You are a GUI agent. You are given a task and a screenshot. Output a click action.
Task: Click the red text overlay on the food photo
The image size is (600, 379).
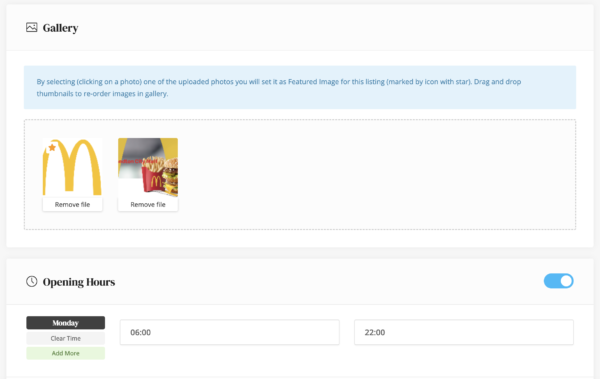137,161
